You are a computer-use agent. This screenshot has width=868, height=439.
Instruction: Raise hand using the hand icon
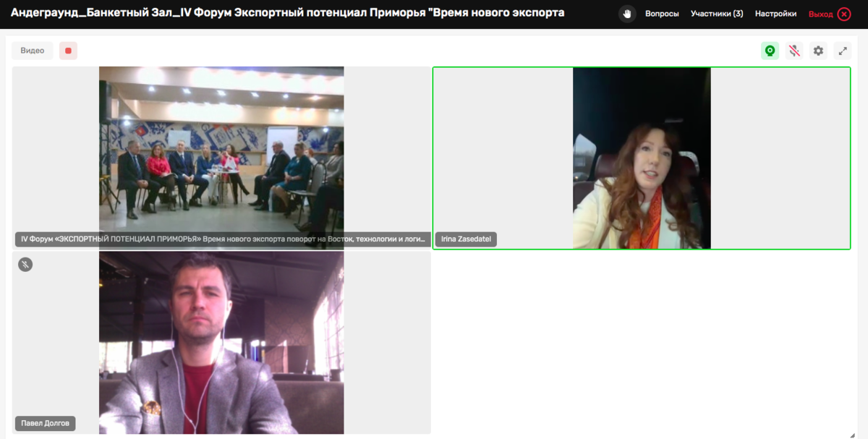click(x=627, y=14)
